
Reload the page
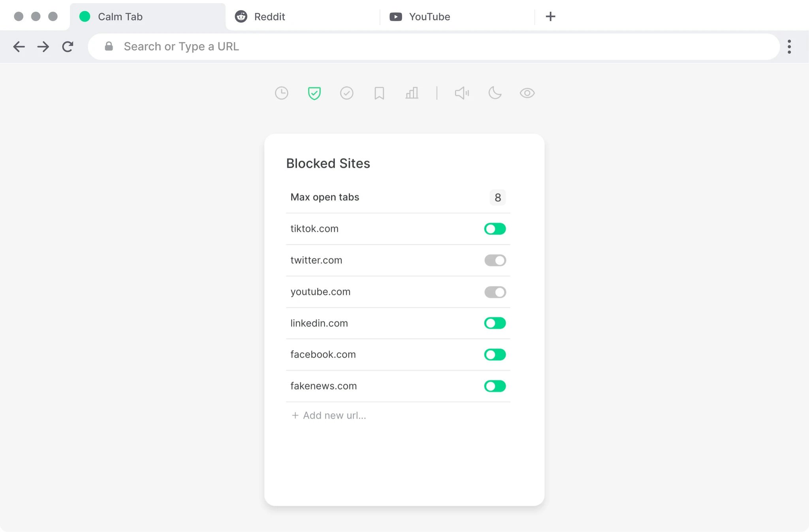[x=68, y=47]
